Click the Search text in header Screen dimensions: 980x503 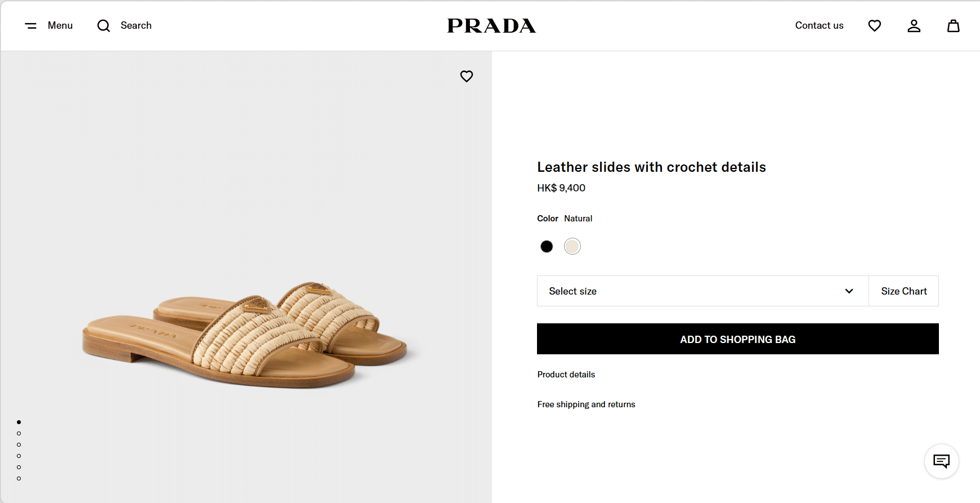click(x=136, y=26)
